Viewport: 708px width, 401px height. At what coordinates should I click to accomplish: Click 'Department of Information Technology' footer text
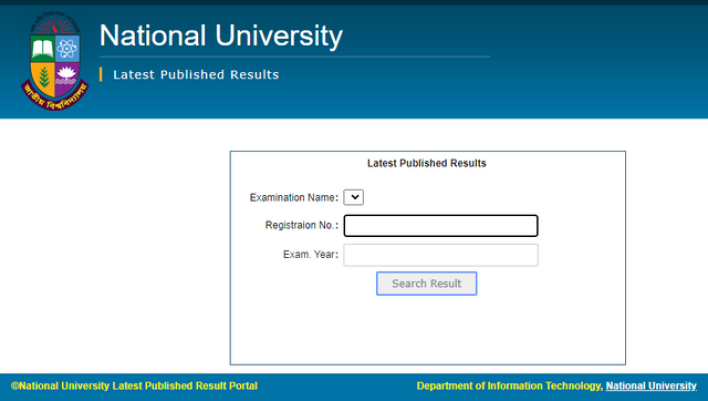click(509, 386)
